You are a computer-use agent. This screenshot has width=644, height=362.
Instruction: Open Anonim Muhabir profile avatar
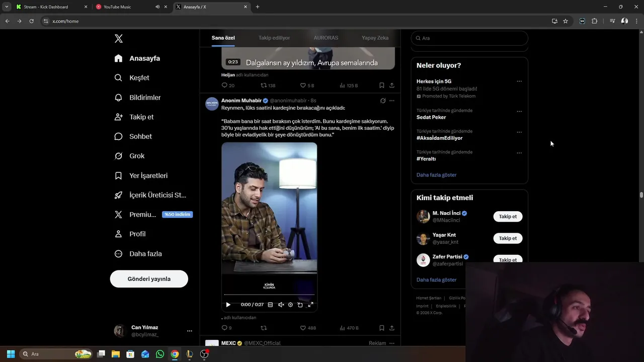click(212, 104)
